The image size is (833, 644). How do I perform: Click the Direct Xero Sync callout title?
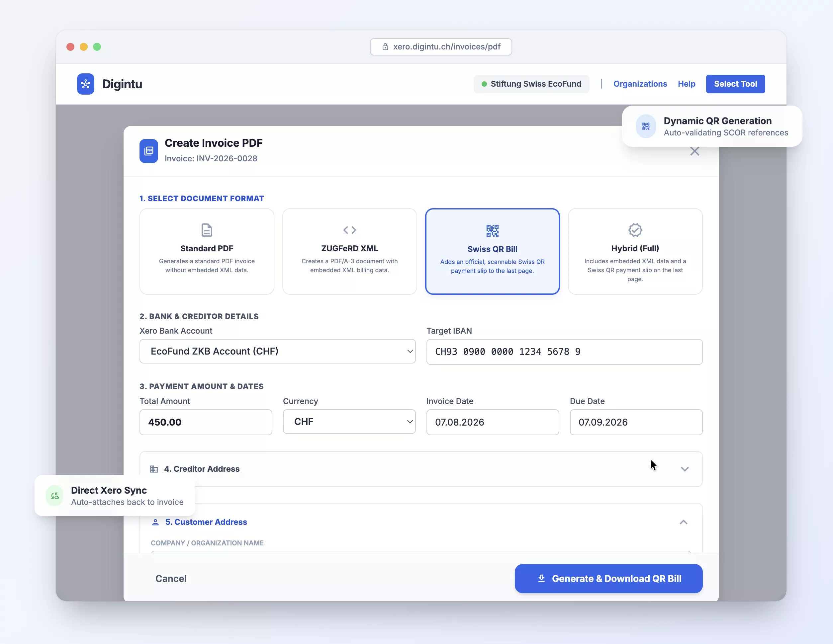[109, 490]
